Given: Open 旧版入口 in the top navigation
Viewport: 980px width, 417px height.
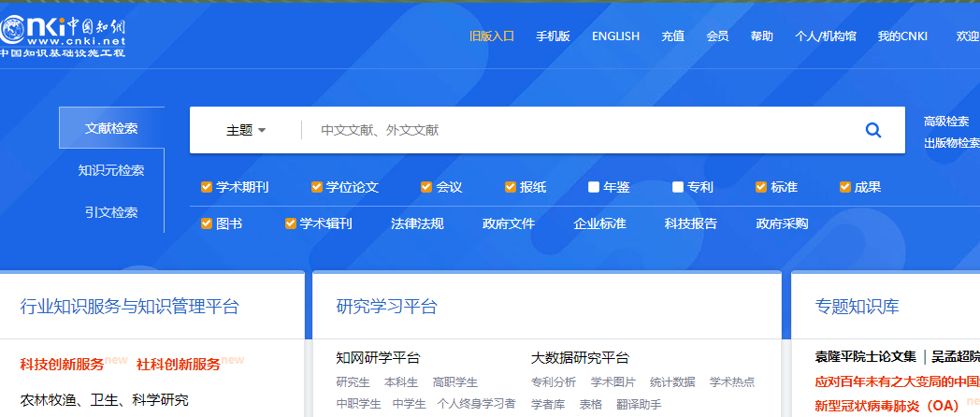Looking at the screenshot, I should pyautogui.click(x=492, y=36).
